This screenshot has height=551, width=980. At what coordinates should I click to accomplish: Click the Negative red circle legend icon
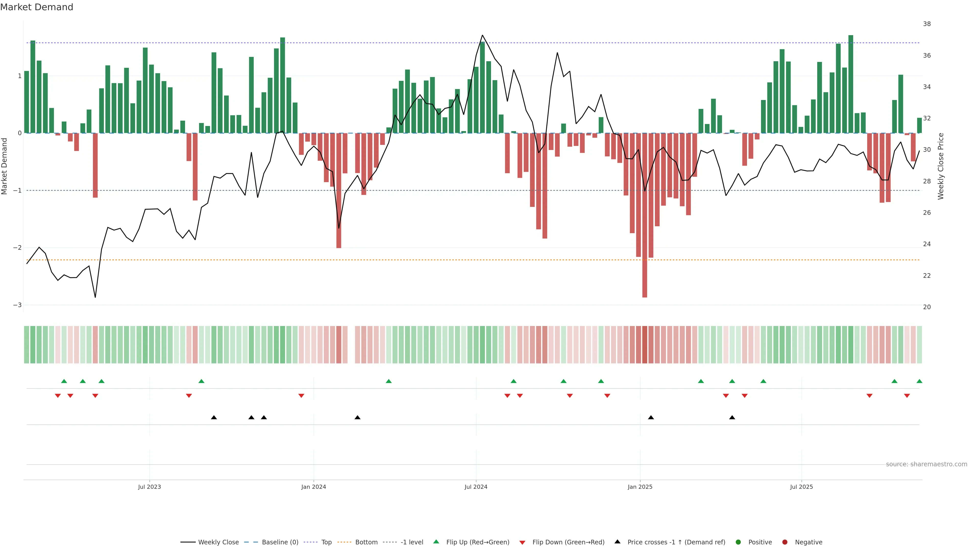(x=785, y=542)
